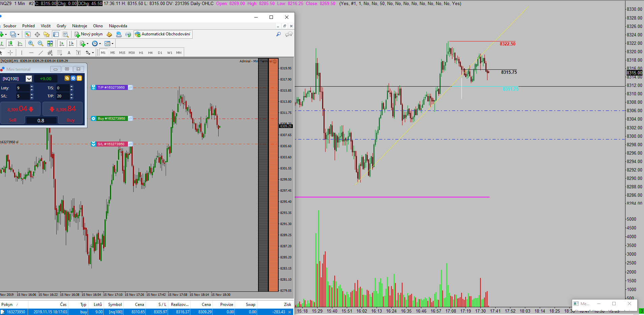The height and width of the screenshot is (315, 644).
Task: Click the Buy 8,309.84 button
Action: (63, 109)
